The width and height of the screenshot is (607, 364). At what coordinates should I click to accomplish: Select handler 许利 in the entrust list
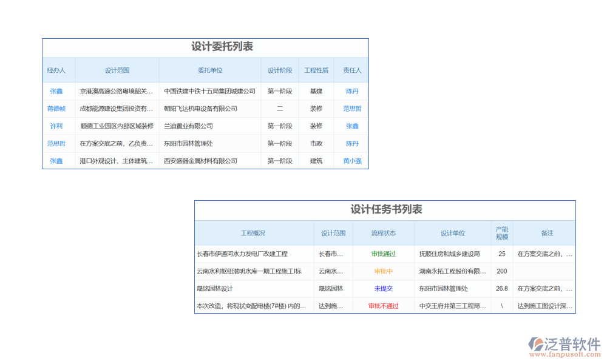[56, 126]
